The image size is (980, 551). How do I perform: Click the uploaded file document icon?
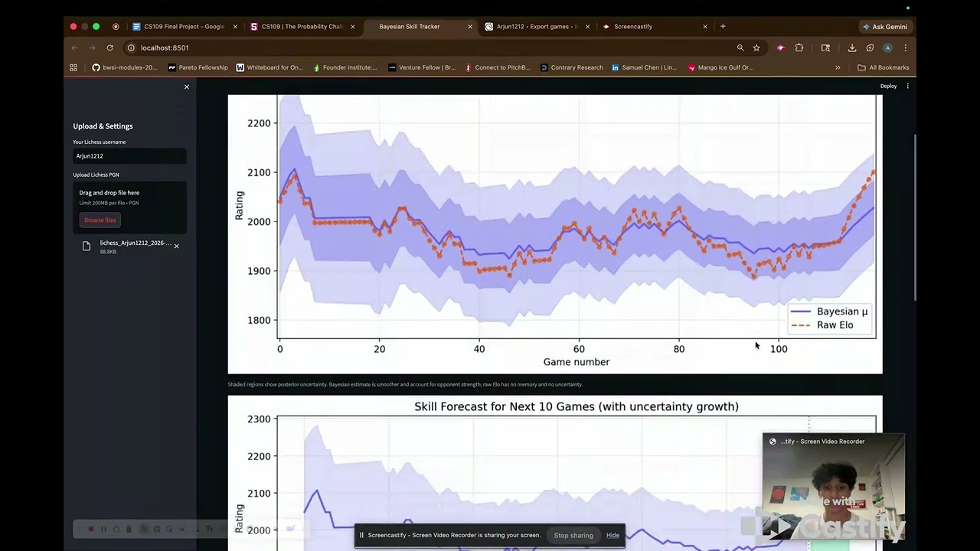87,246
